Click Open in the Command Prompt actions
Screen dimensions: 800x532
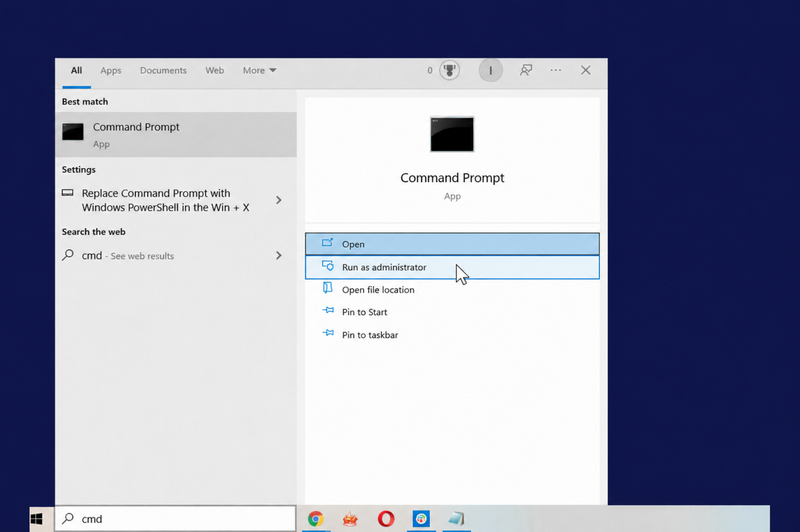[453, 244]
